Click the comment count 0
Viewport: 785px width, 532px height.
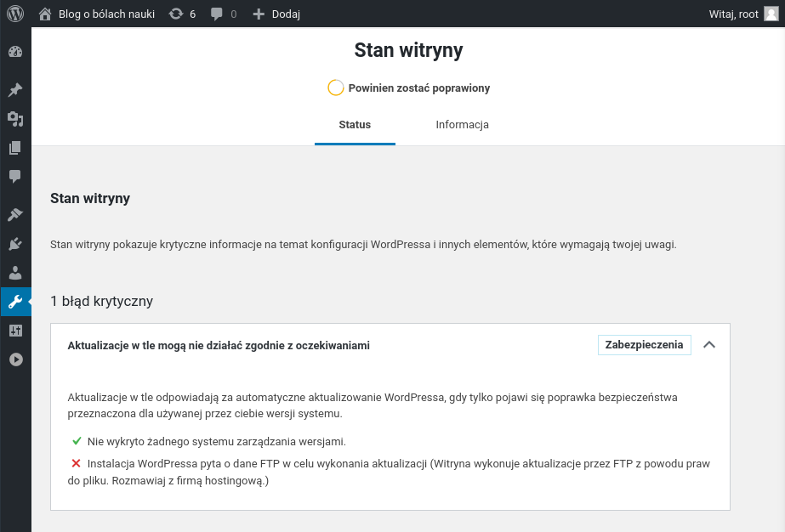[x=233, y=14]
